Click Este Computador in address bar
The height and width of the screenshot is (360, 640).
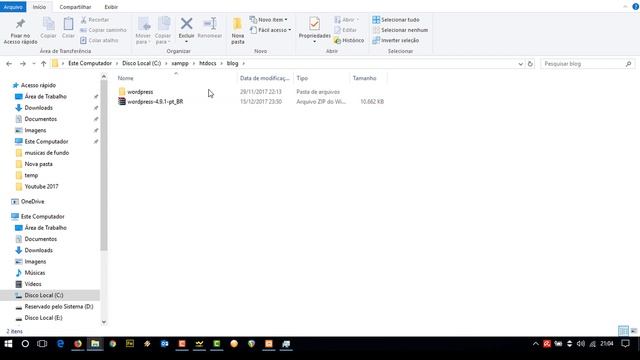(90, 63)
